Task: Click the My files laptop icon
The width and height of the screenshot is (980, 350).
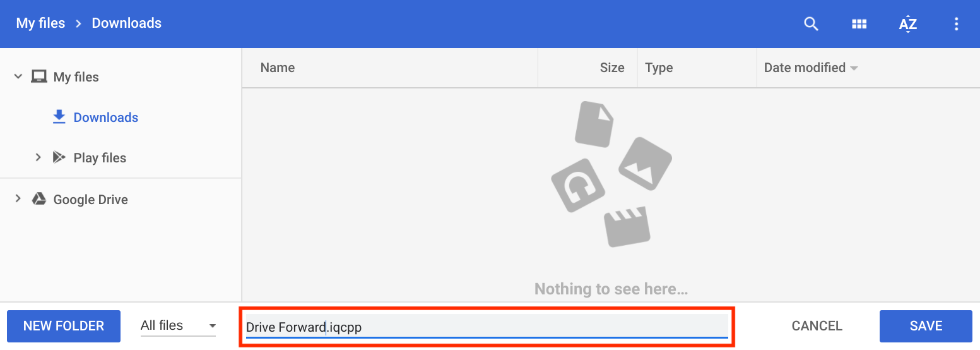Action: click(39, 77)
